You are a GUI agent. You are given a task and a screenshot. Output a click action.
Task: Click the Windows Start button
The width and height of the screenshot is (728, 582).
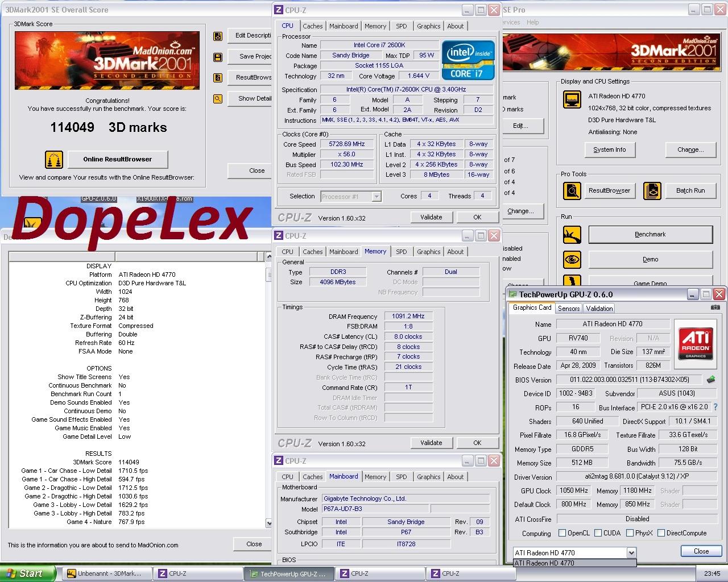tap(27, 573)
